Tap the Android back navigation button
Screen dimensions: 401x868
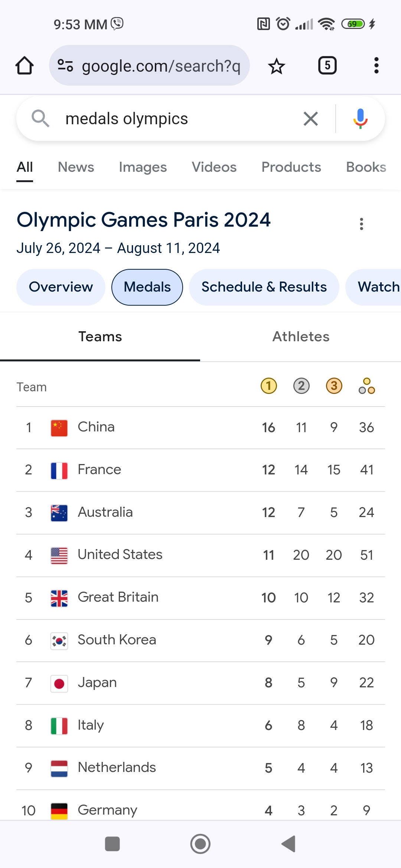288,844
